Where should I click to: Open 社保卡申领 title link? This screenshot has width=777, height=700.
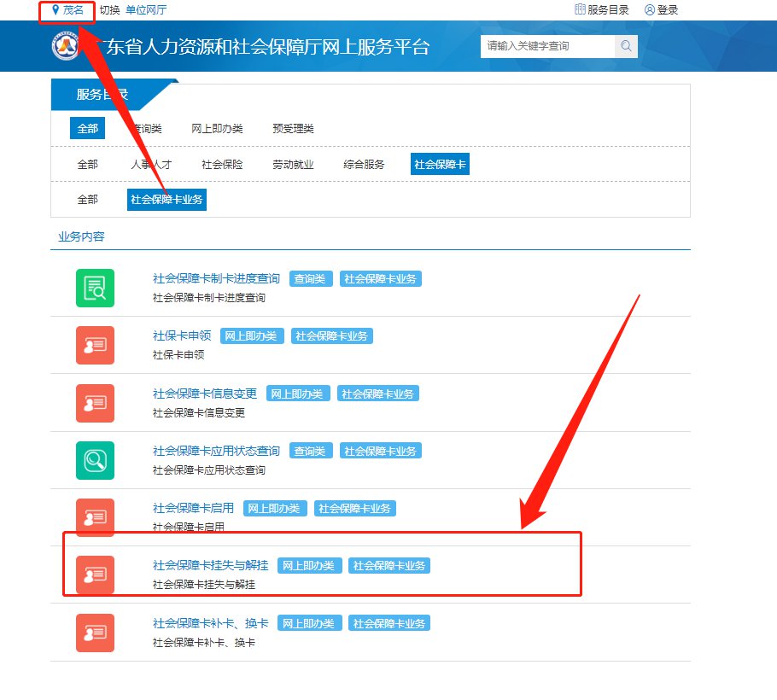pos(182,335)
